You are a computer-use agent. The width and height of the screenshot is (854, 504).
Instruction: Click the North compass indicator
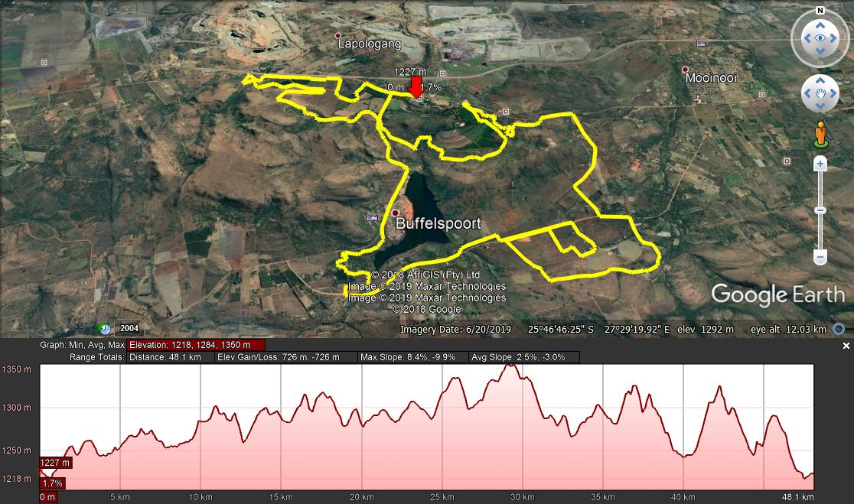pos(820,11)
